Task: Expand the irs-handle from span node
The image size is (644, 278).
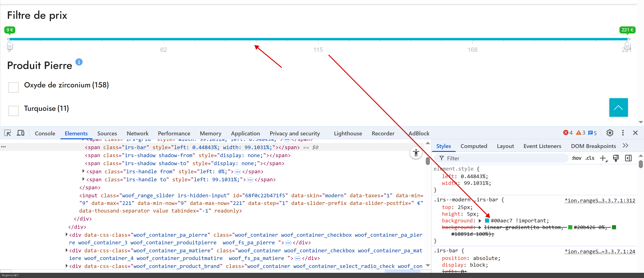Action: coord(83,171)
